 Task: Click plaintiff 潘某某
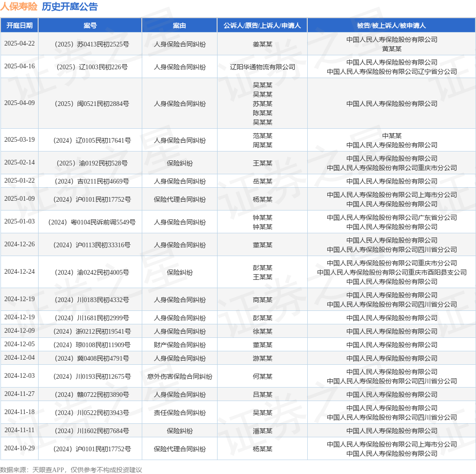pyautogui.click(x=263, y=431)
